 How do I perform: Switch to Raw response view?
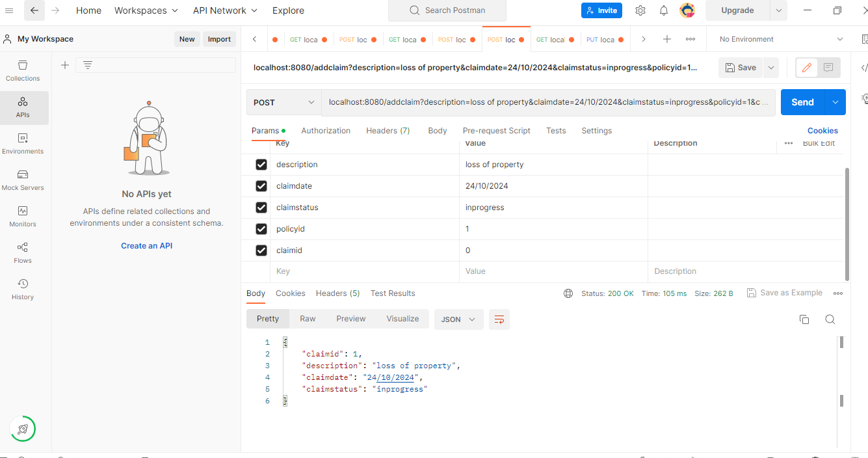point(308,319)
